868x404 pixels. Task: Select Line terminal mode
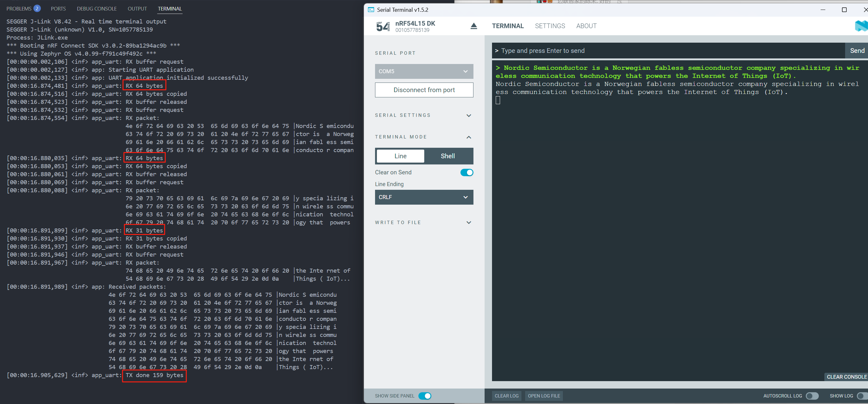pos(400,156)
